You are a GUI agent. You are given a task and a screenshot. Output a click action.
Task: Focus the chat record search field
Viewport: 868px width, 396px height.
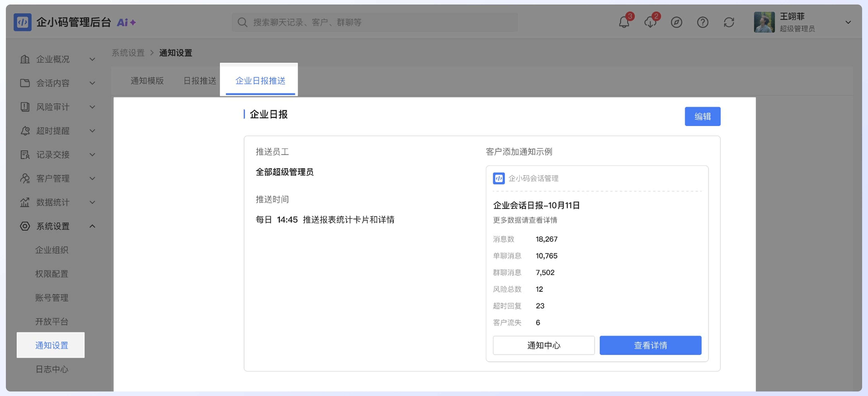375,22
